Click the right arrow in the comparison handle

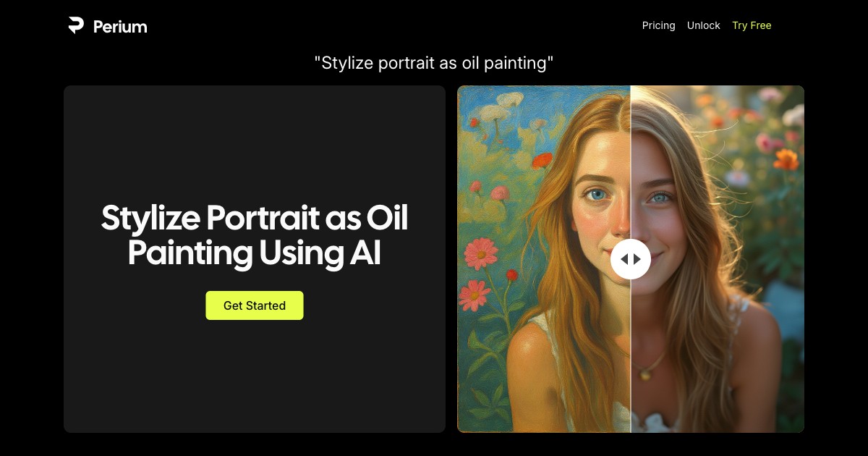click(637, 258)
